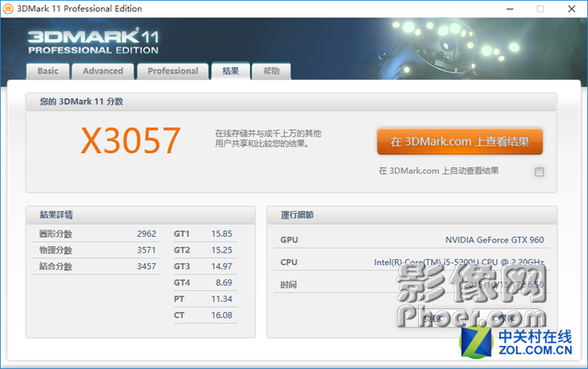Select the GT2 result 15.25
This screenshot has height=369, width=588.
(x=221, y=250)
